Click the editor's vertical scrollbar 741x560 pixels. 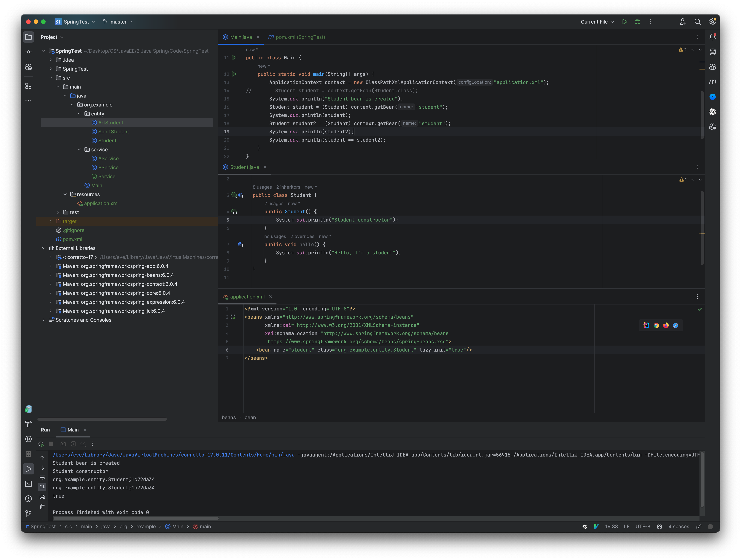pos(702,114)
